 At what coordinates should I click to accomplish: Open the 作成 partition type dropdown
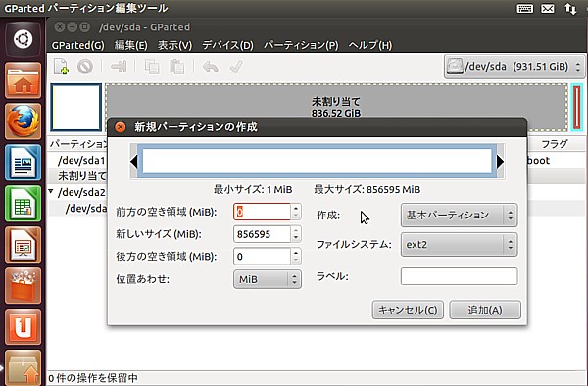[459, 216]
